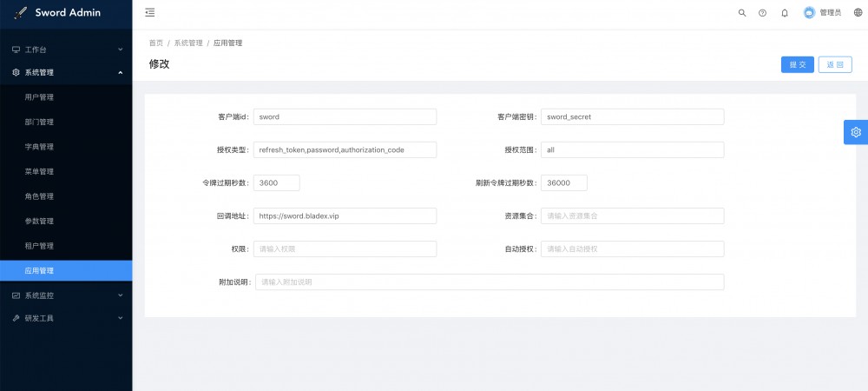This screenshot has height=391, width=868.
Task: Open search via the magnifier icon
Action: 742,13
